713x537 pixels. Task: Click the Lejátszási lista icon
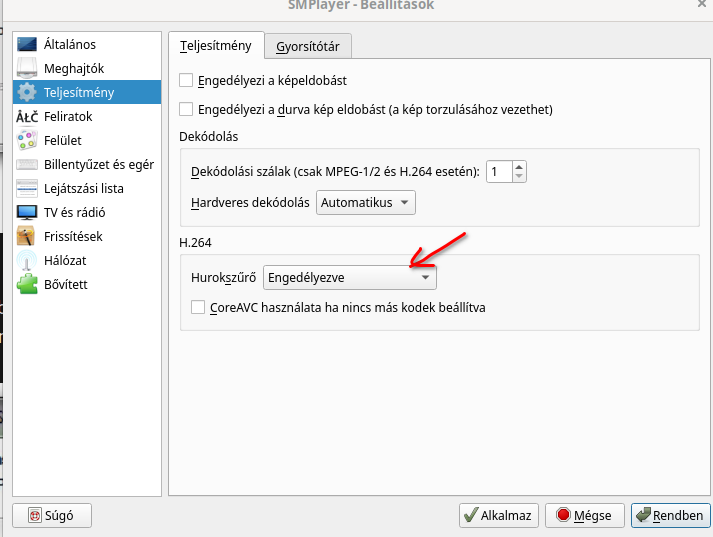coord(27,188)
